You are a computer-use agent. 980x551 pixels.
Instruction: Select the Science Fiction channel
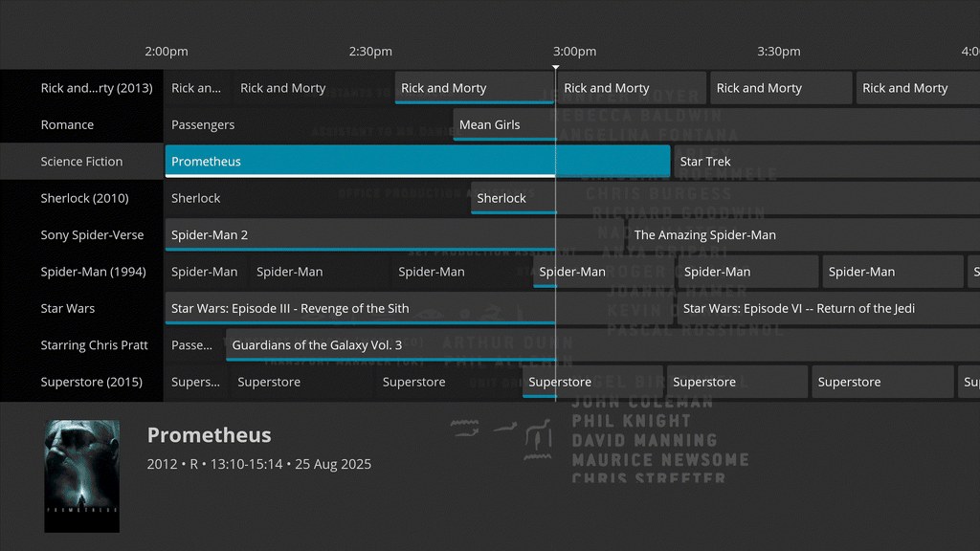click(80, 161)
